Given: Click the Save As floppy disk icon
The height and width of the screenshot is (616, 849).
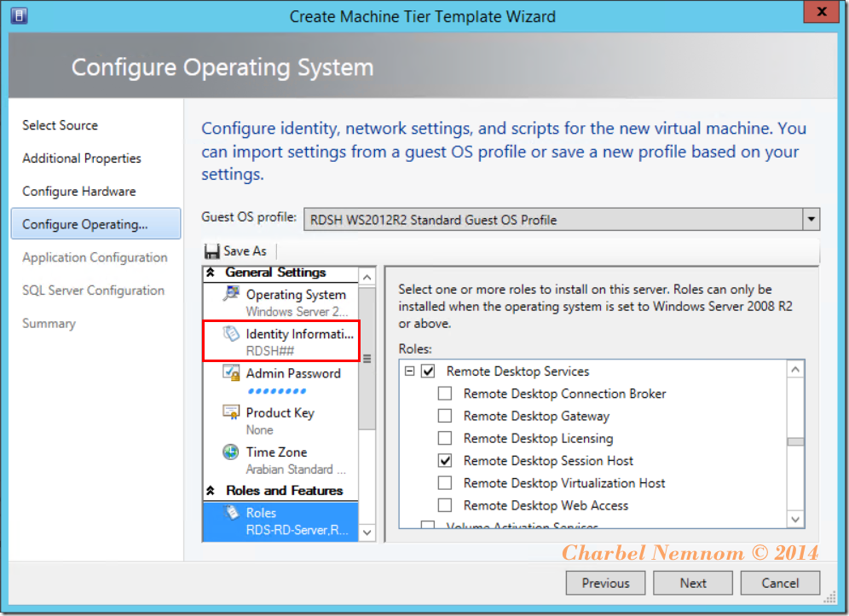Looking at the screenshot, I should click(211, 251).
